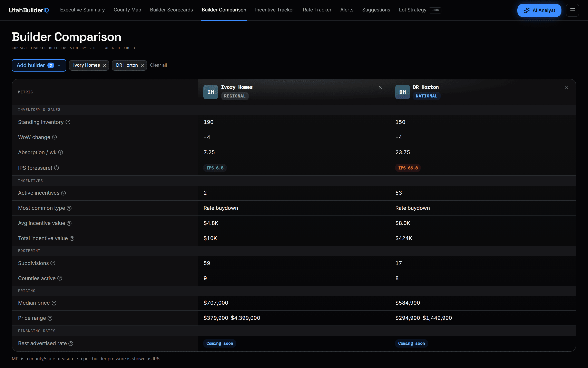Image resolution: width=588 pixels, height=368 pixels.
Task: Click DR Horton total incentive $424K
Action: pyautogui.click(x=404, y=238)
